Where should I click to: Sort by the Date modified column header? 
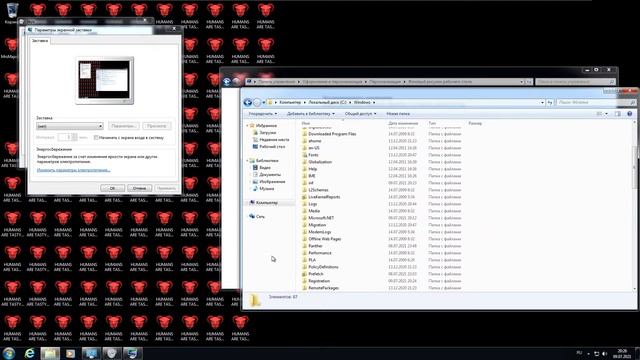coord(403,123)
